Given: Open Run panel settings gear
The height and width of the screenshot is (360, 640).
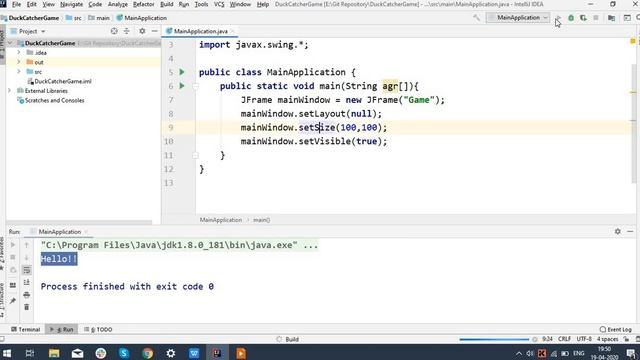Looking at the screenshot, I should click(618, 231).
